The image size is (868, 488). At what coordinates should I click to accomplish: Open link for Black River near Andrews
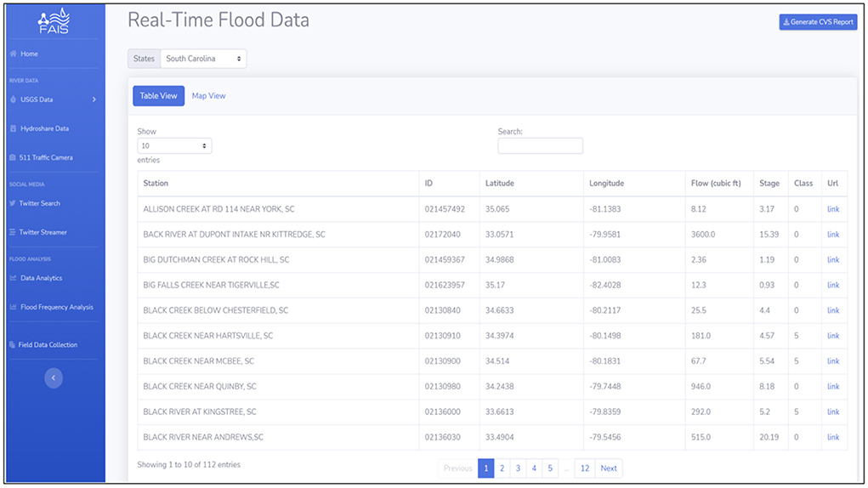833,437
